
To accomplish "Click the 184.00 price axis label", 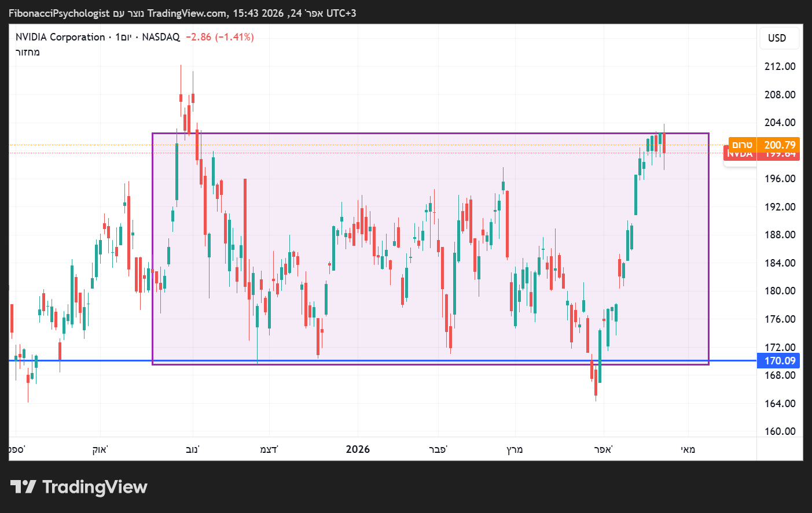I will (780, 263).
